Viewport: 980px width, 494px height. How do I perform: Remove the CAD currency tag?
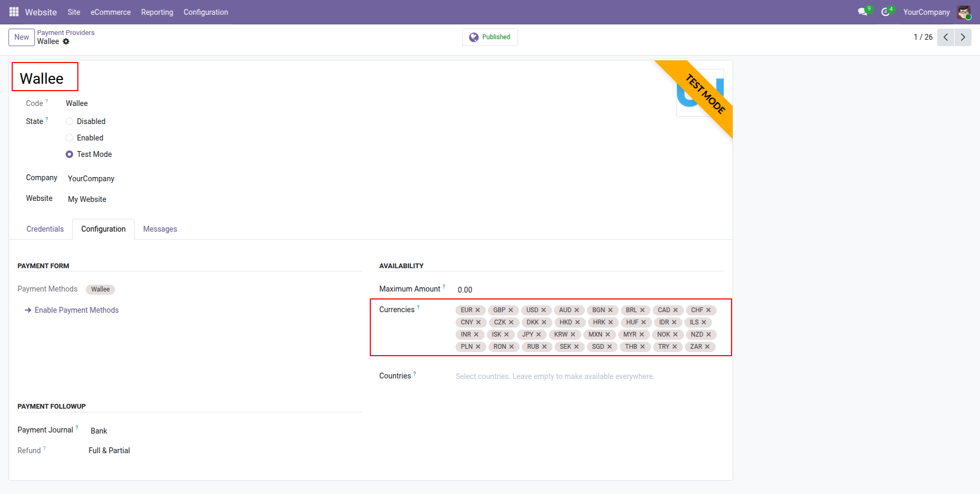[675, 310]
